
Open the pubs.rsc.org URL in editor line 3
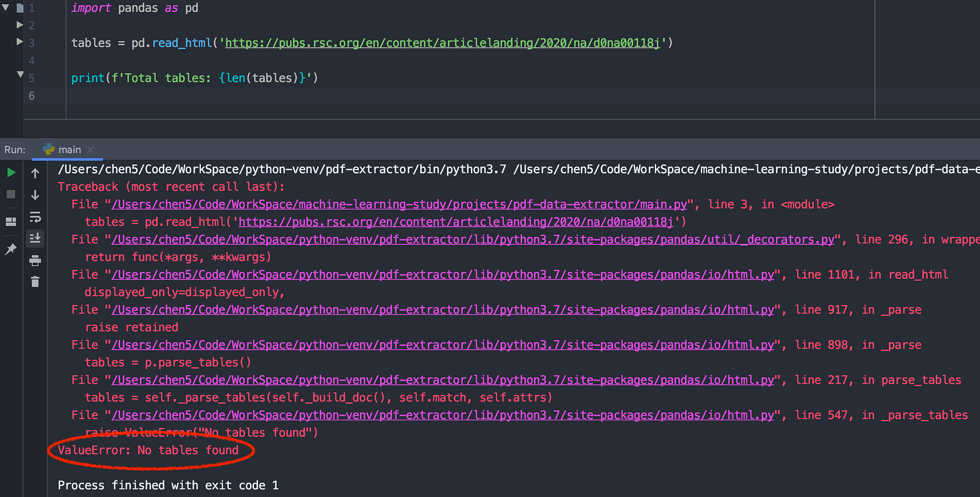click(442, 43)
